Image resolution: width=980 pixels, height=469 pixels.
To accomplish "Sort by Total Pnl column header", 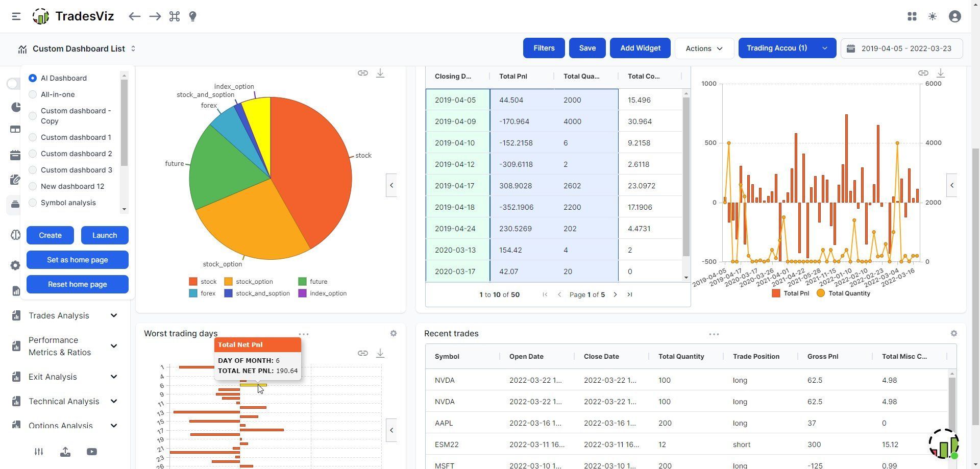I will point(513,76).
